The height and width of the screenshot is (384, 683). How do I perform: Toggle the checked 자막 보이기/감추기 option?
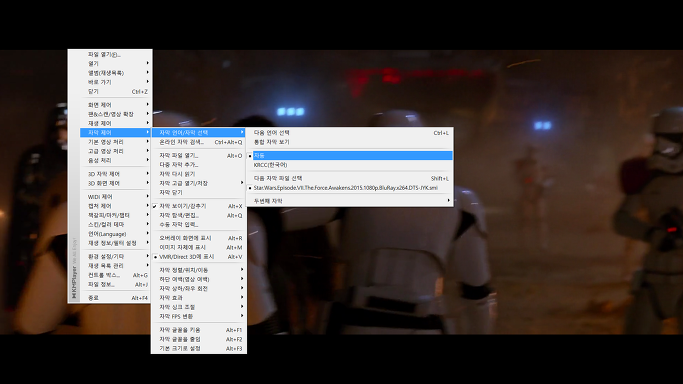199,206
